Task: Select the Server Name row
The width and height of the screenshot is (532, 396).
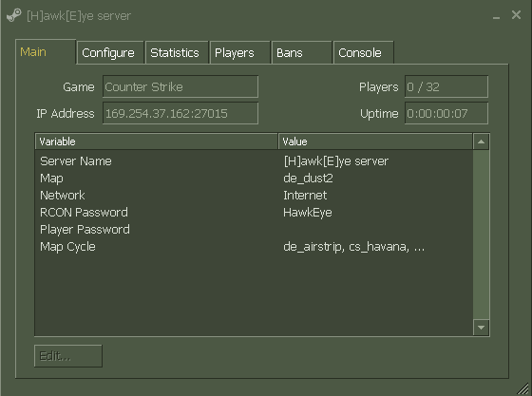Action: 254,161
